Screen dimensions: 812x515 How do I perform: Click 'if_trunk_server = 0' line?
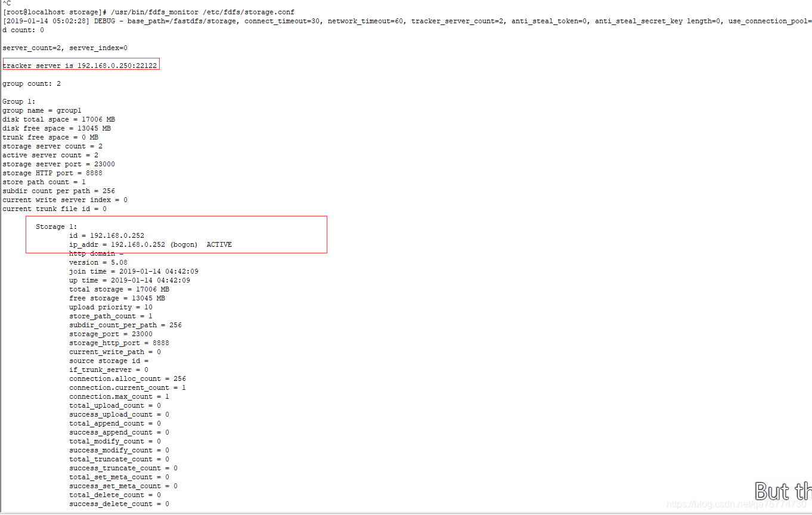[109, 370]
